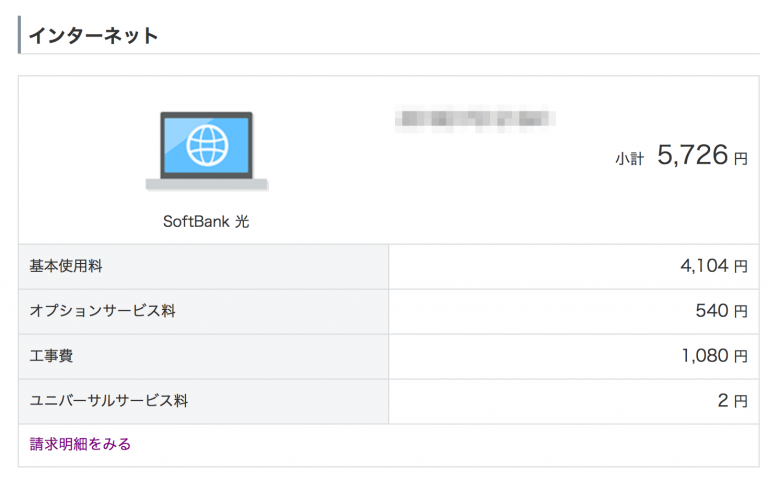Click the インターネット section heading
Image resolution: width=768 pixels, height=481 pixels.
[x=93, y=35]
